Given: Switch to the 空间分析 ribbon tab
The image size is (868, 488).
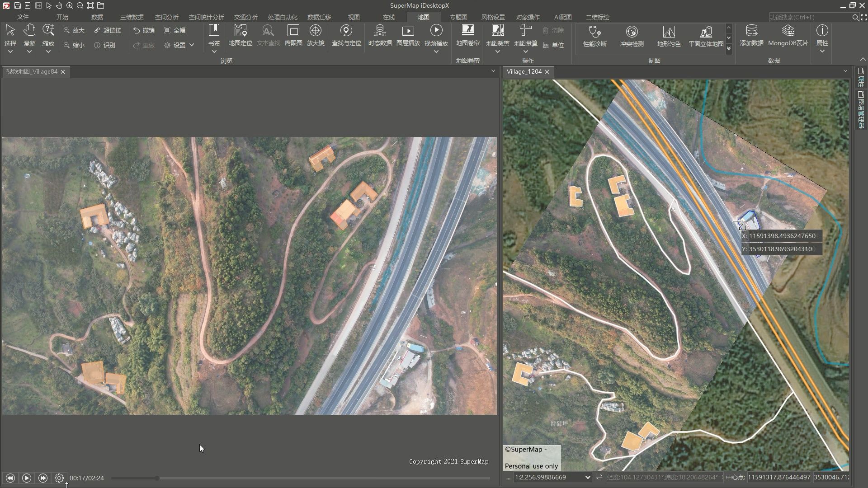Looking at the screenshot, I should tap(167, 17).
